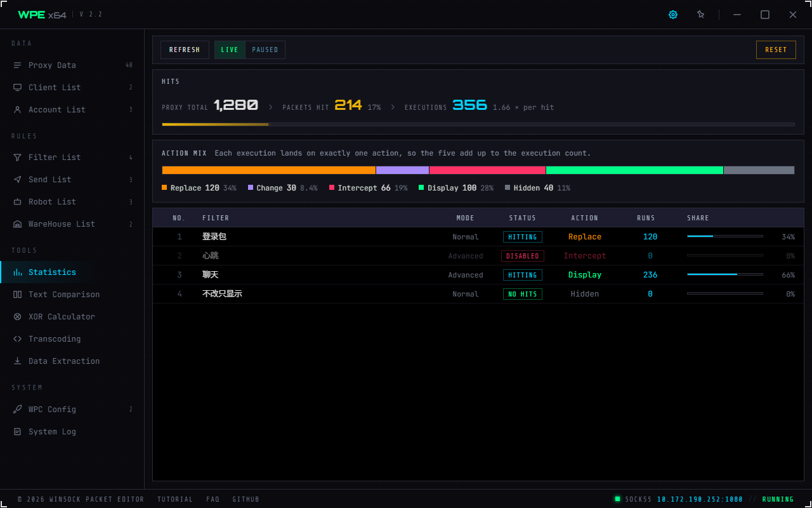
Task: Select the 聊天 filter row
Action: coord(478,275)
